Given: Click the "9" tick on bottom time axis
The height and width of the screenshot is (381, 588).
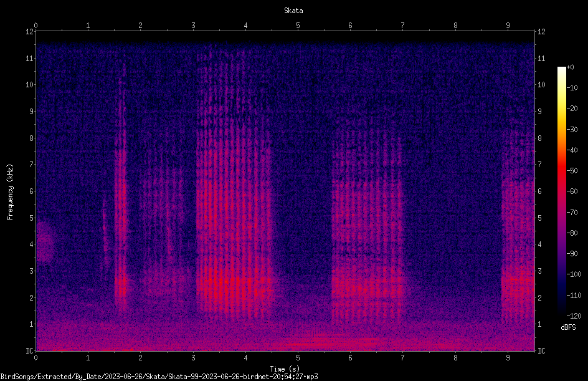Looking at the screenshot, I should pos(508,358).
